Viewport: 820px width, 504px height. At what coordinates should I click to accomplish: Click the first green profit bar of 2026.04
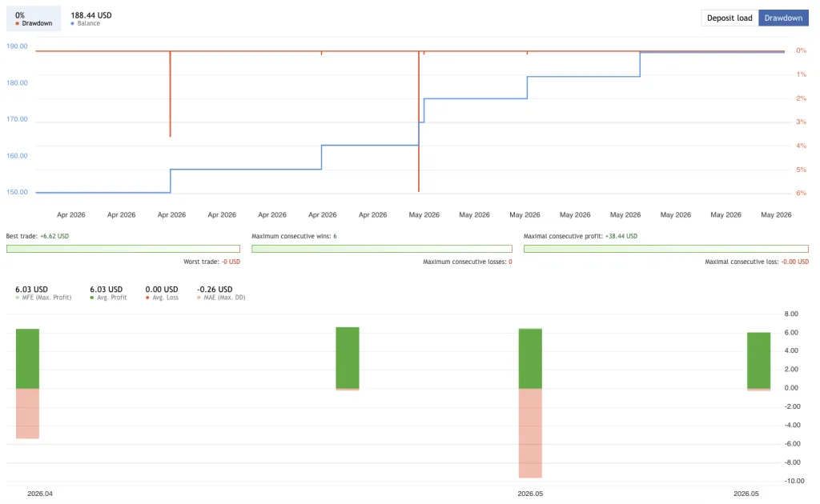[x=28, y=358]
